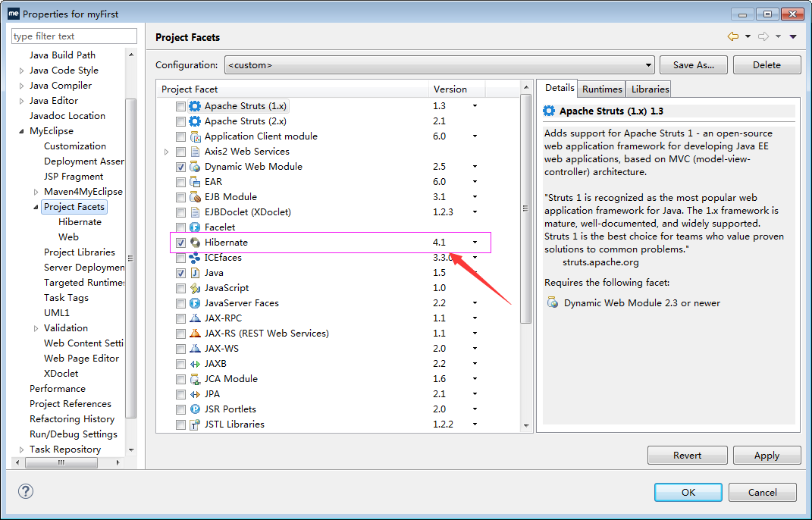Click the type filter text field
This screenshot has width=812, height=520.
[74, 36]
